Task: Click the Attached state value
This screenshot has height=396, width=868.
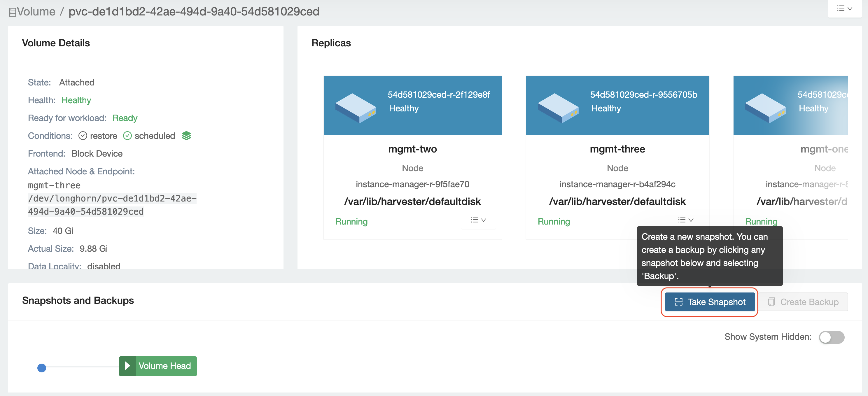Action: click(x=77, y=82)
